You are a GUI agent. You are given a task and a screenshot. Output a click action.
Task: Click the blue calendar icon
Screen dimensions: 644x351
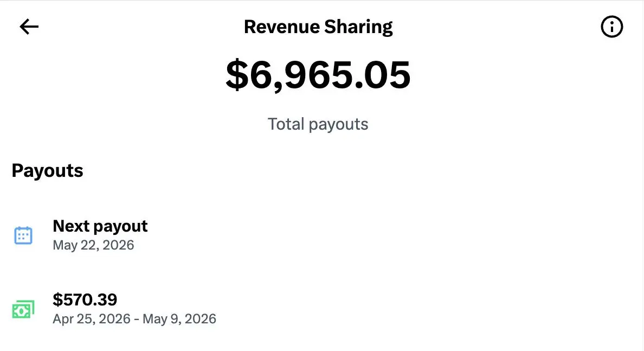pyautogui.click(x=23, y=235)
